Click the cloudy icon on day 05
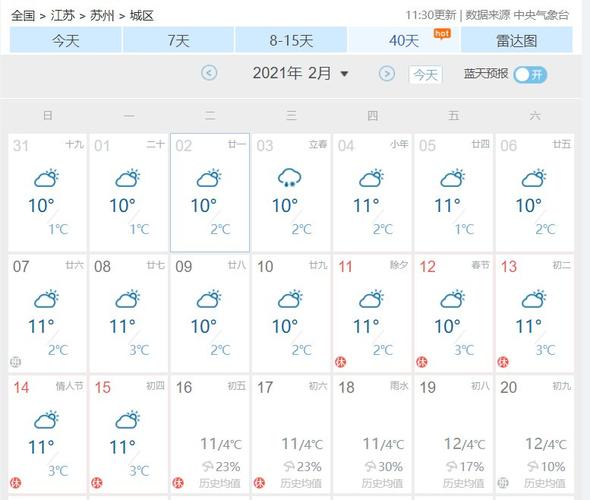This screenshot has height=500, width=590. pos(453,178)
